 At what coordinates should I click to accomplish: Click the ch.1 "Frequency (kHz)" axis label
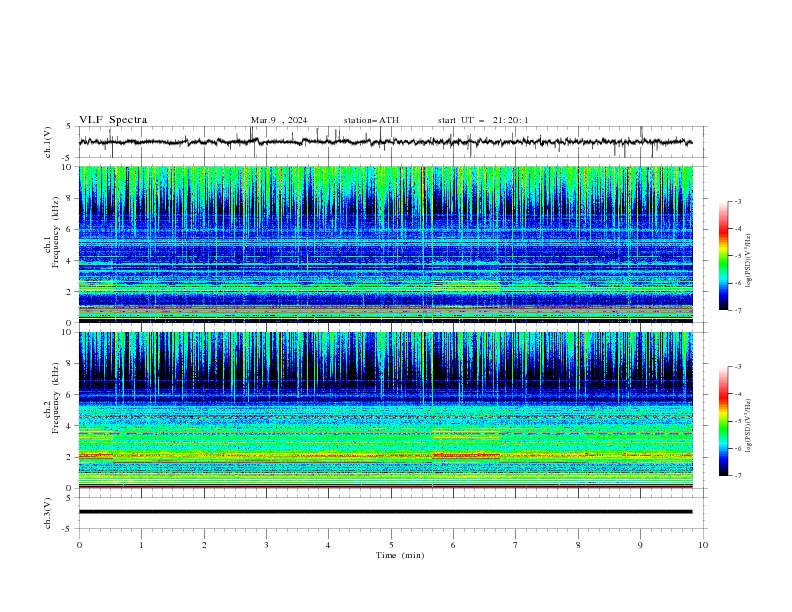(x=56, y=233)
